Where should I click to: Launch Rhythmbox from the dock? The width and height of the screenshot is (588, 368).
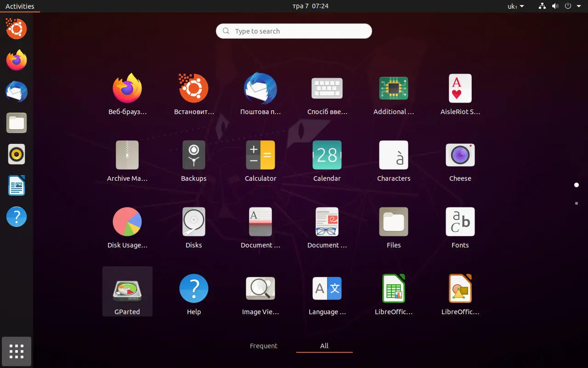(x=17, y=154)
